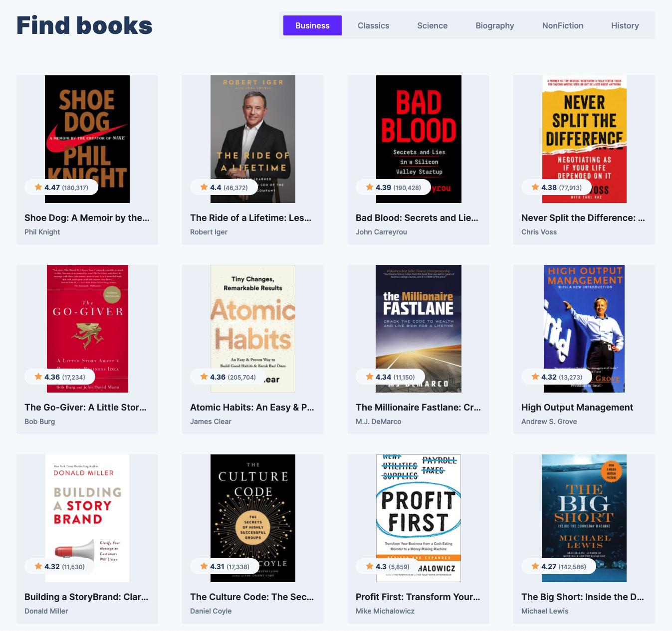This screenshot has width=672, height=631.
Task: Click the star icon on Bad Blood's rating
Action: pos(368,187)
